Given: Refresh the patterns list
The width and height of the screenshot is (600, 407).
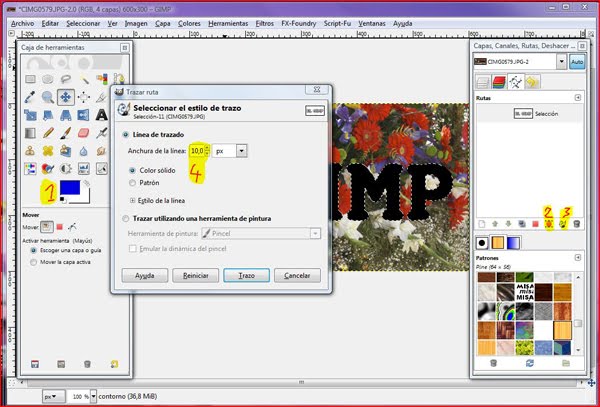Looking at the screenshot, I should (x=530, y=363).
